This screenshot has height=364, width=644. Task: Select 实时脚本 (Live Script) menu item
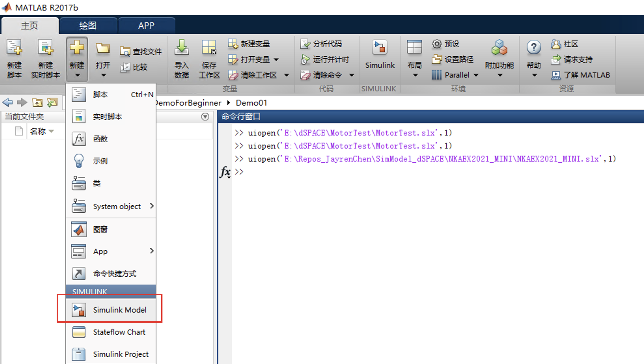point(111,117)
